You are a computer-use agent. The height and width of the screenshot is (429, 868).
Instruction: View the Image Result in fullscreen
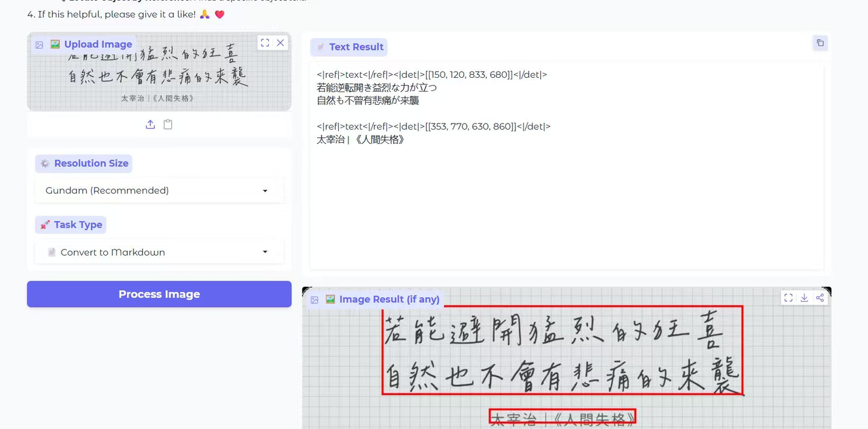788,298
